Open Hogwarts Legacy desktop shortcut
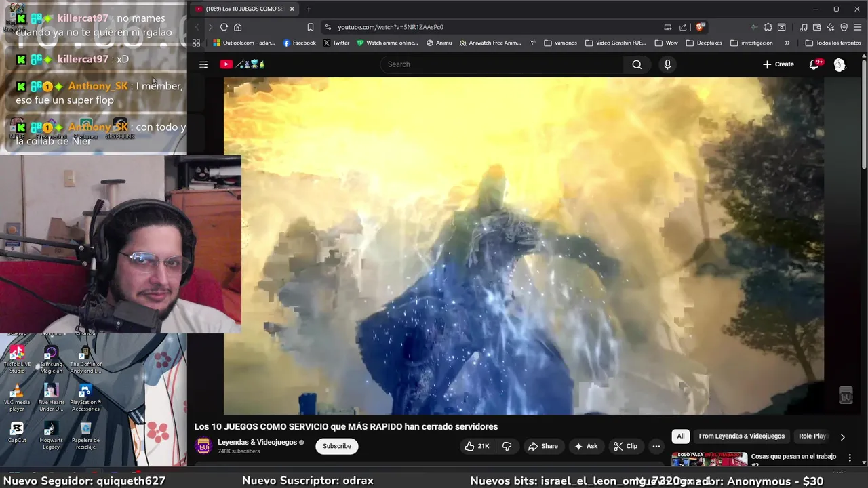The width and height of the screenshot is (868, 488). (51, 435)
